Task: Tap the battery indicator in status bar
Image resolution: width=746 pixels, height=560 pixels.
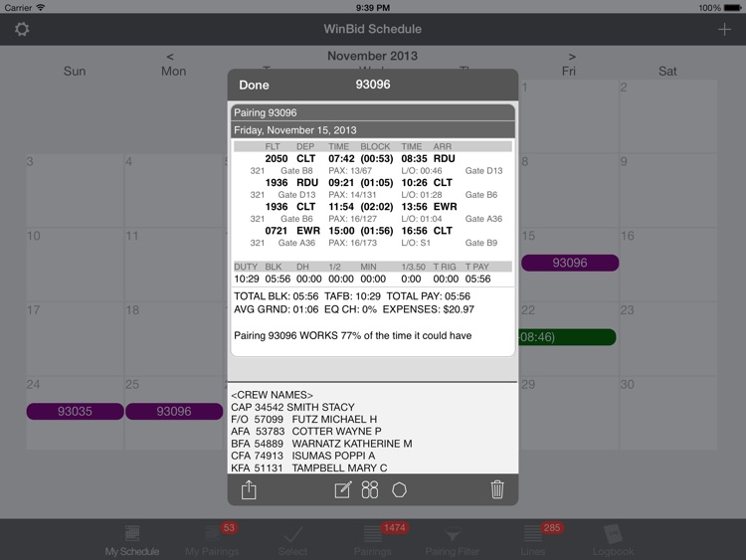Action: 732,8
